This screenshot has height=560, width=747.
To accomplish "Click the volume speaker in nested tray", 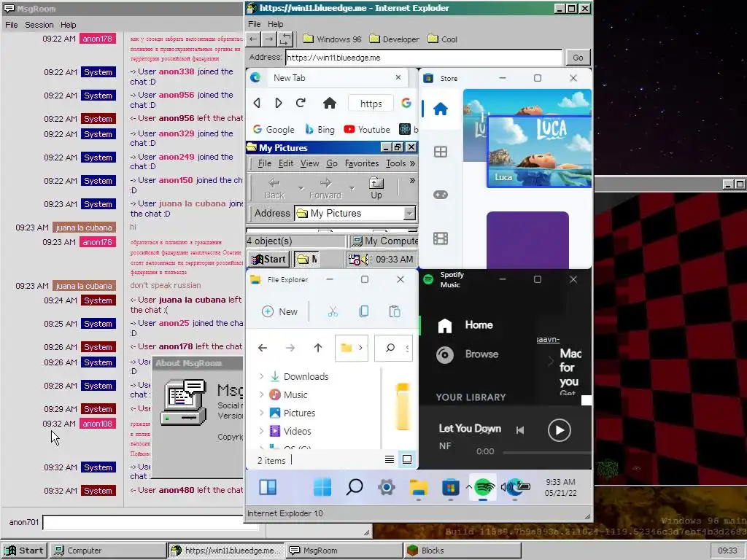I will point(365,260).
